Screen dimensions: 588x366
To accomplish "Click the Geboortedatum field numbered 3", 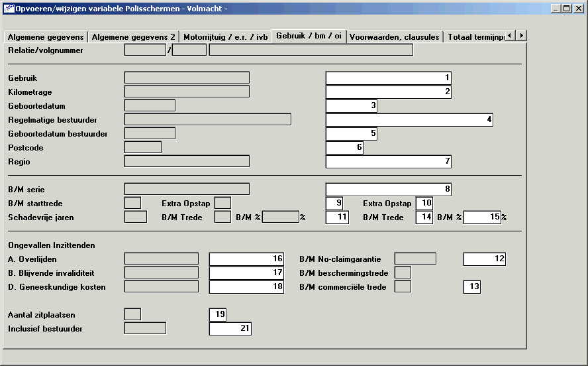I will point(352,106).
